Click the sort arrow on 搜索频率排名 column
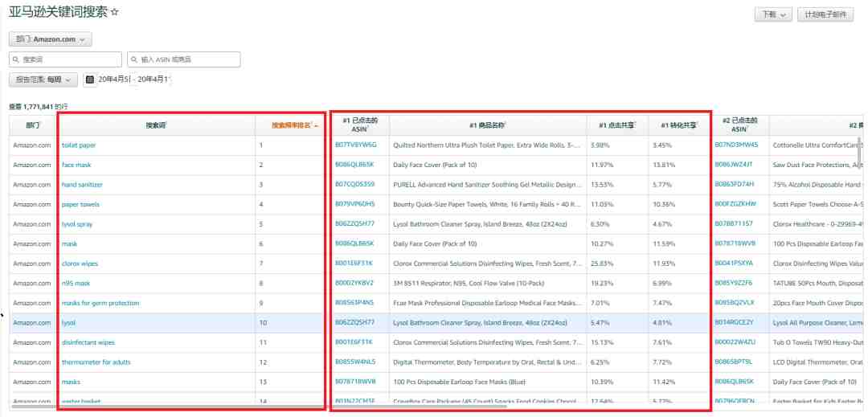This screenshot has height=417, width=868. click(x=316, y=126)
